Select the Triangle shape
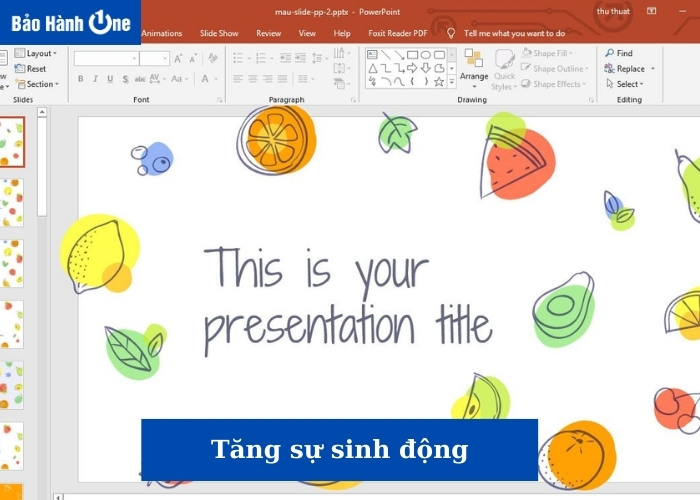This screenshot has width=700, height=500. pyautogui.click(x=372, y=68)
